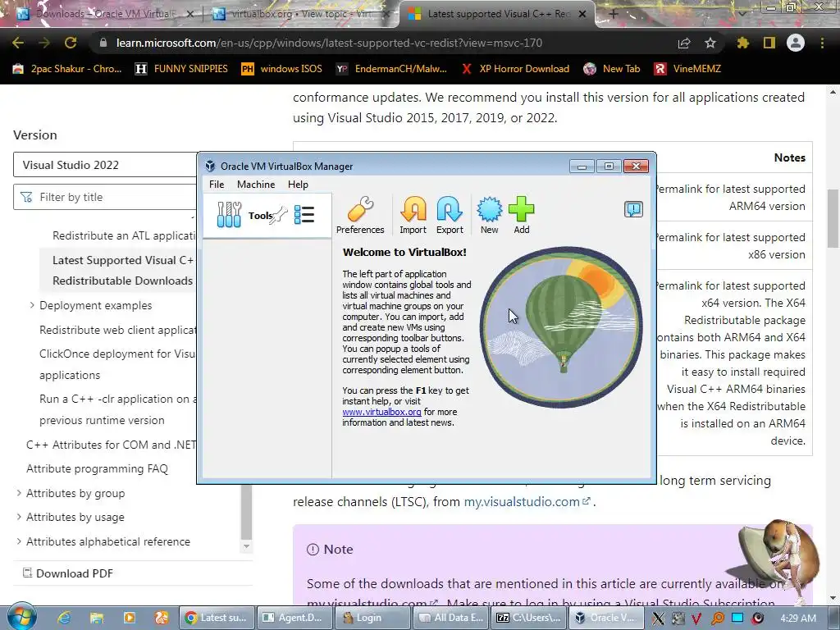Screen dimensions: 840x630
Task: Open ClickOnce deployment for Visual C++ page
Action: (118, 364)
